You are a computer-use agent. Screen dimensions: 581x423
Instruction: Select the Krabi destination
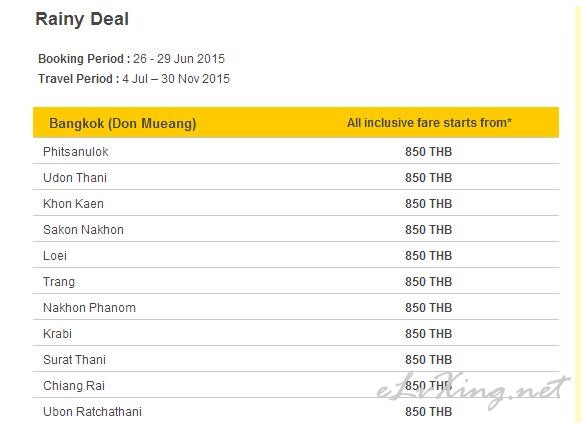coord(57,333)
